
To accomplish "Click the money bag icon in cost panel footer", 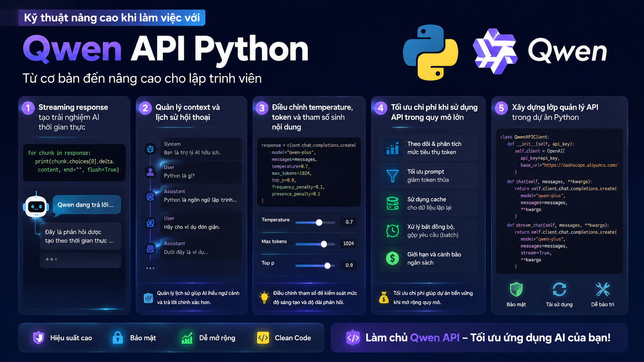I will (x=384, y=297).
